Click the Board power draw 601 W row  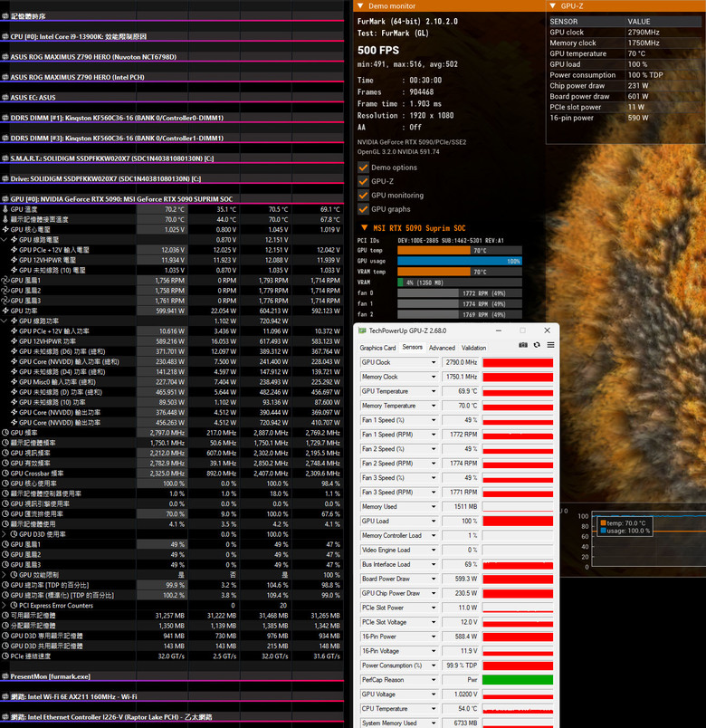coord(625,97)
